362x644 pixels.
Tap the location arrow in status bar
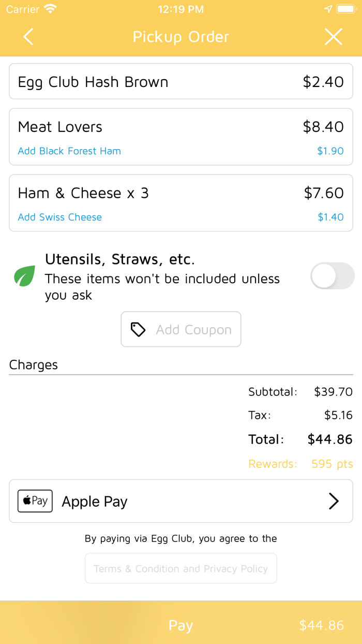[328, 9]
